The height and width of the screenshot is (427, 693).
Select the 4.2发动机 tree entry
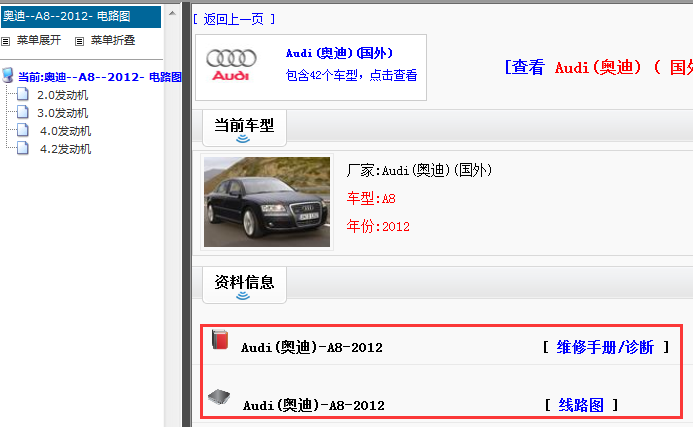65,149
